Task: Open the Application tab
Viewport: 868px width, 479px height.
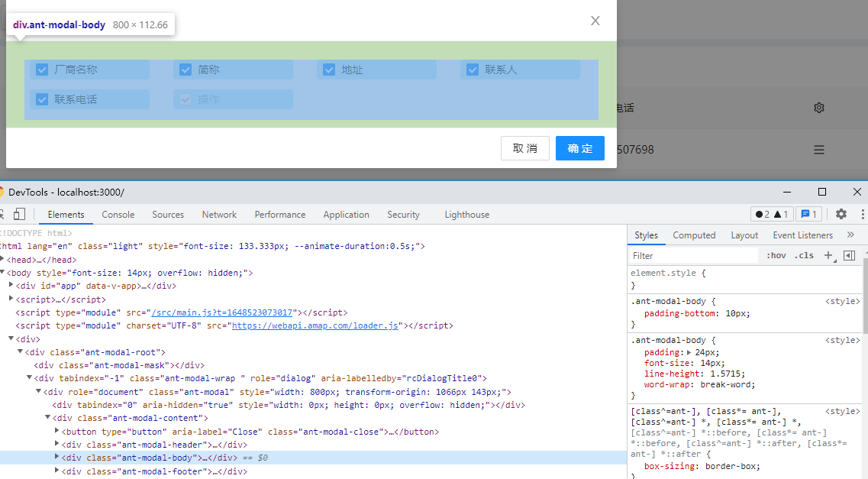Action: click(346, 215)
